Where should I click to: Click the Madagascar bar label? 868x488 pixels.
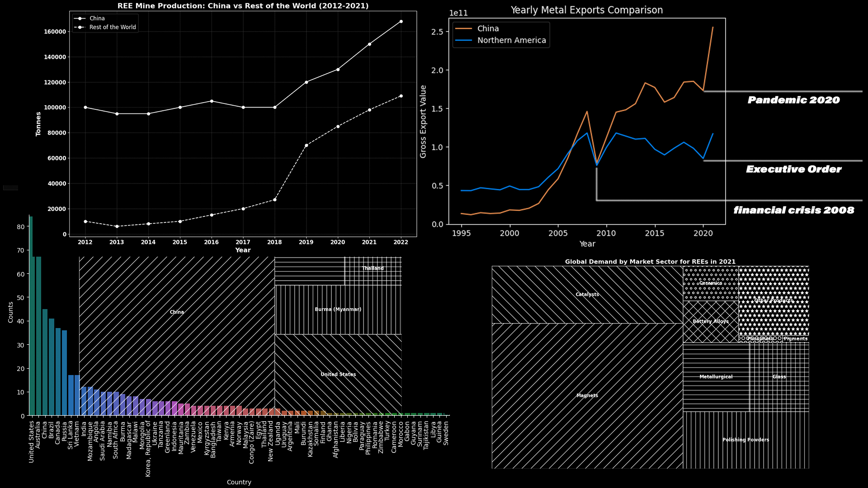[x=129, y=441]
